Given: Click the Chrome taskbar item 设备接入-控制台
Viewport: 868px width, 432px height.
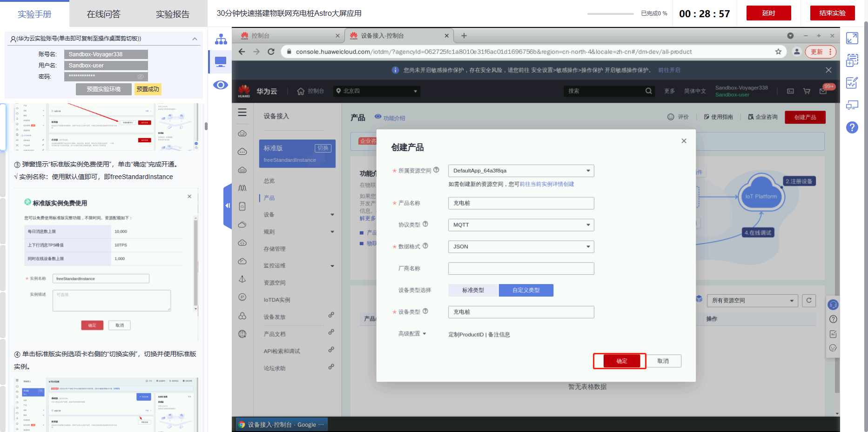Looking at the screenshot, I should [x=281, y=425].
